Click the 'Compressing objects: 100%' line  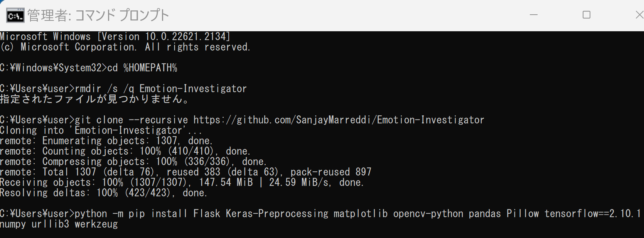[x=133, y=162]
